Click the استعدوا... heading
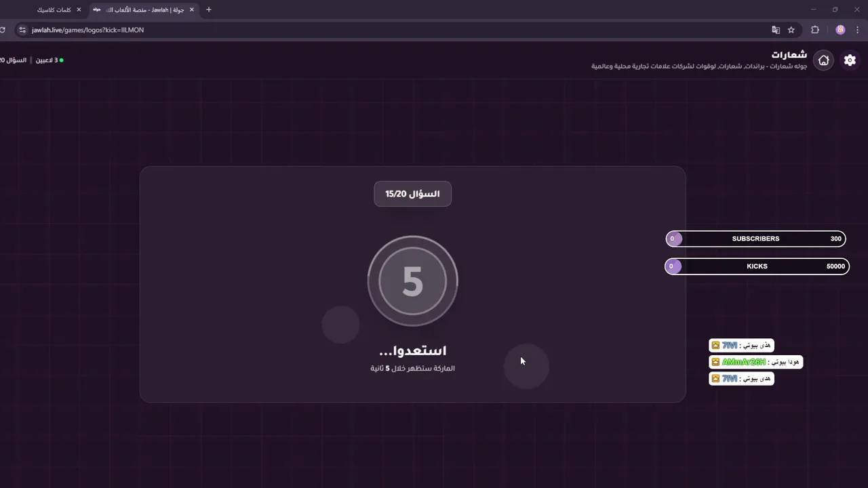 [412, 350]
